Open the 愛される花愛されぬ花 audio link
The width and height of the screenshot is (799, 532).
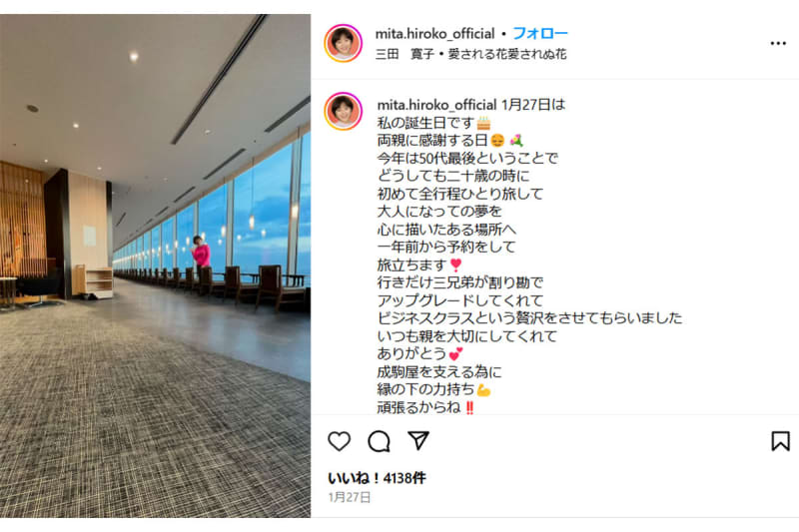tap(507, 54)
